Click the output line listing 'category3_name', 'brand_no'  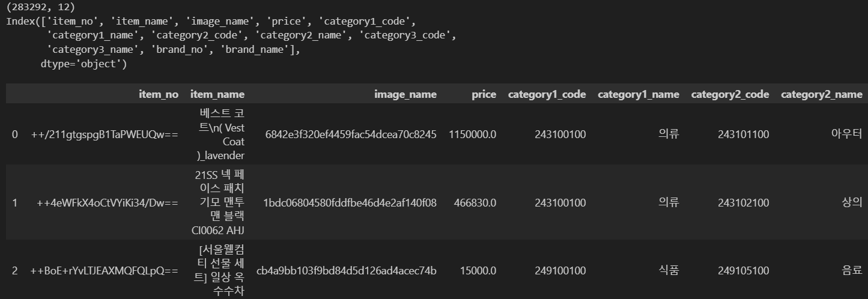[174, 50]
